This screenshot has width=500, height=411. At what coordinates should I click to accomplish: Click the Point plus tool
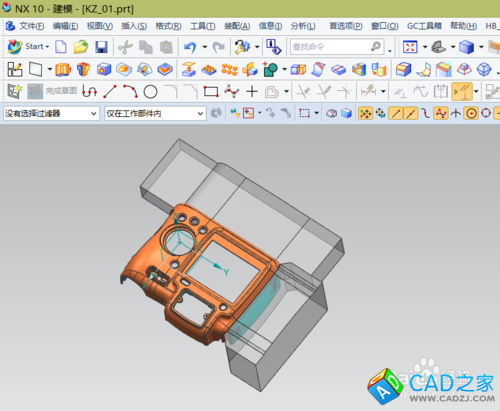tap(252, 91)
